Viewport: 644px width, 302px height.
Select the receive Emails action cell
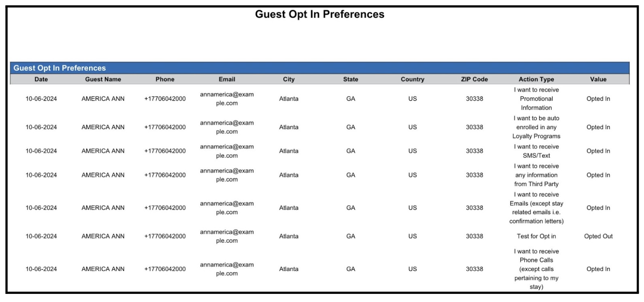click(x=536, y=208)
